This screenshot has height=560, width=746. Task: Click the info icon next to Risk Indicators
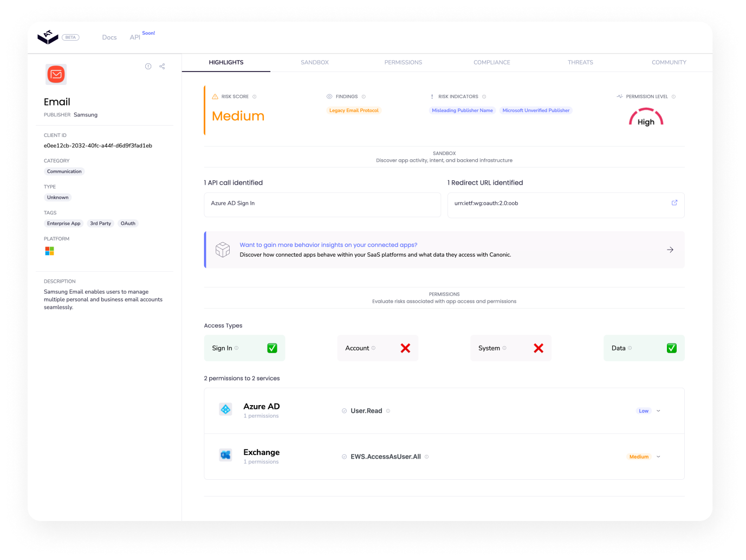[484, 96]
